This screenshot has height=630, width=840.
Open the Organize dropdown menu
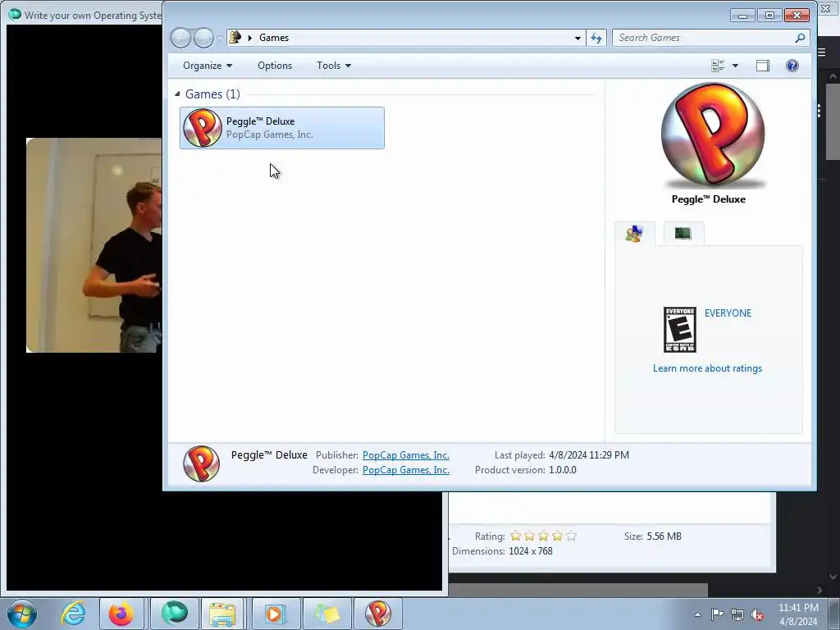pos(208,66)
